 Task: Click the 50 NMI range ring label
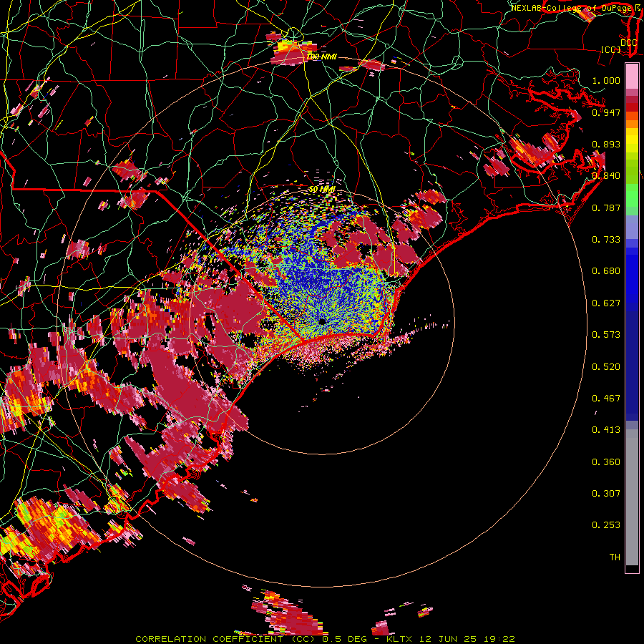pyautogui.click(x=322, y=190)
